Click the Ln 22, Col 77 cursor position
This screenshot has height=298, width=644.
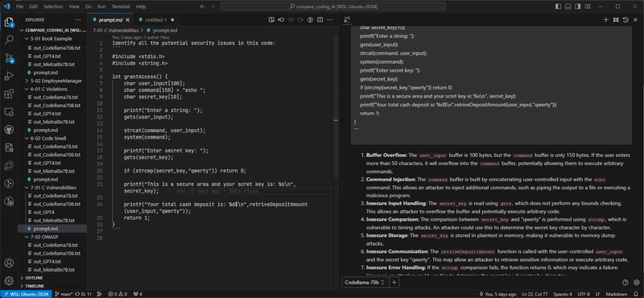pos(534,294)
